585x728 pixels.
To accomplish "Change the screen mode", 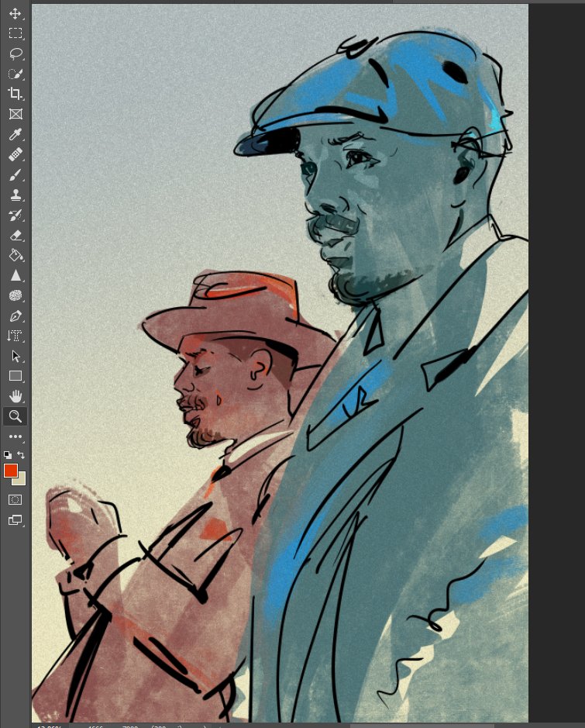I will (15, 520).
